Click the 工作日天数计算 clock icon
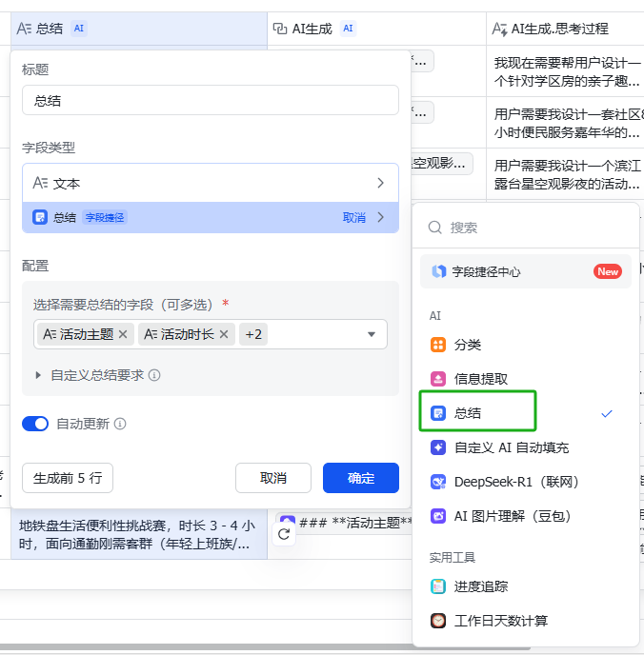Image resolution: width=644 pixels, height=655 pixels. (438, 621)
